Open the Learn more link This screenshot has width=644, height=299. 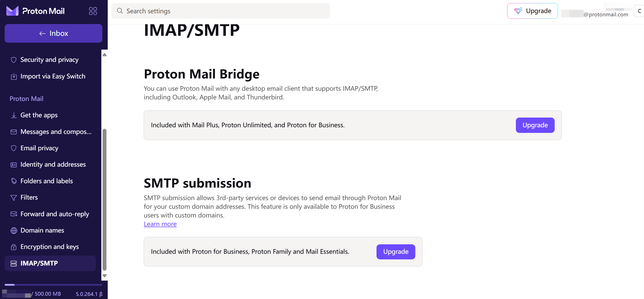(160, 224)
